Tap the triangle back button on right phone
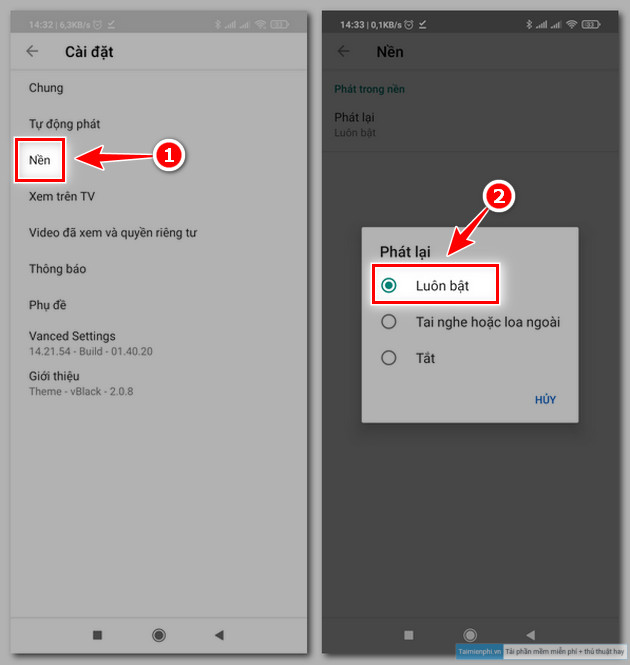 (530, 635)
